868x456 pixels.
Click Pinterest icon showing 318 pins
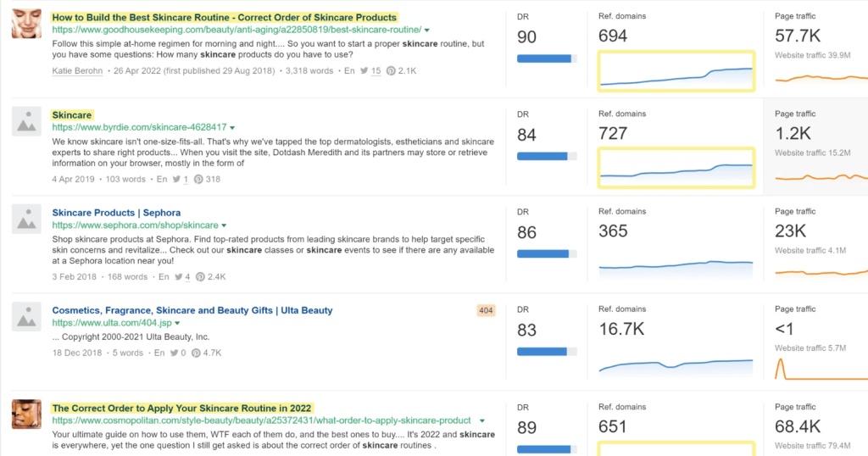pyautogui.click(x=198, y=180)
